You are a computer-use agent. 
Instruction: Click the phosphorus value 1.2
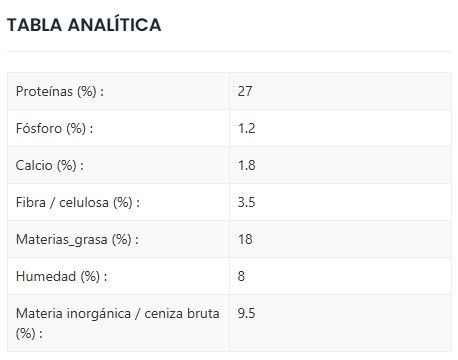click(x=246, y=128)
